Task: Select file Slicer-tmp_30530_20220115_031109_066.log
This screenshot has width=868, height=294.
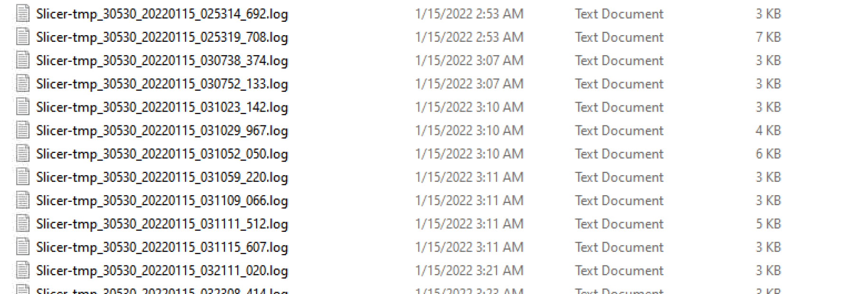Action: (x=162, y=200)
